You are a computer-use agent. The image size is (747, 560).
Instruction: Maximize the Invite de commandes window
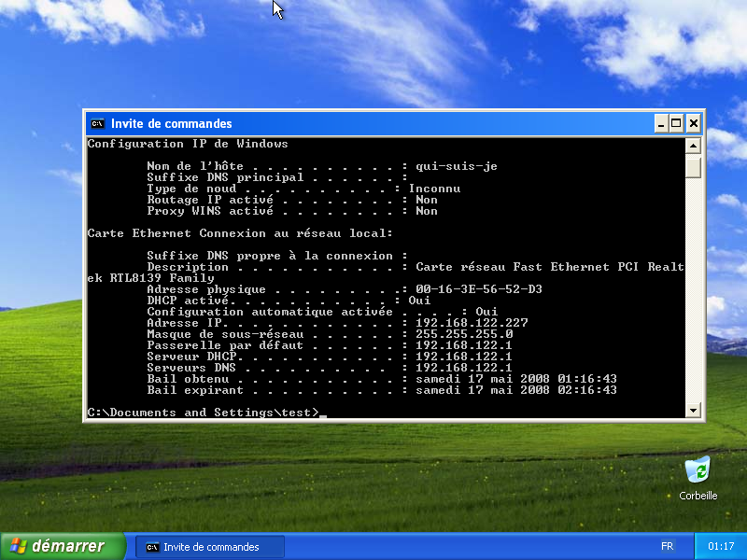[676, 123]
